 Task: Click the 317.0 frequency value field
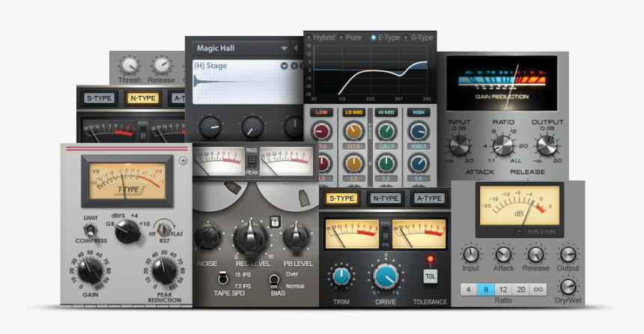[x=353, y=146]
